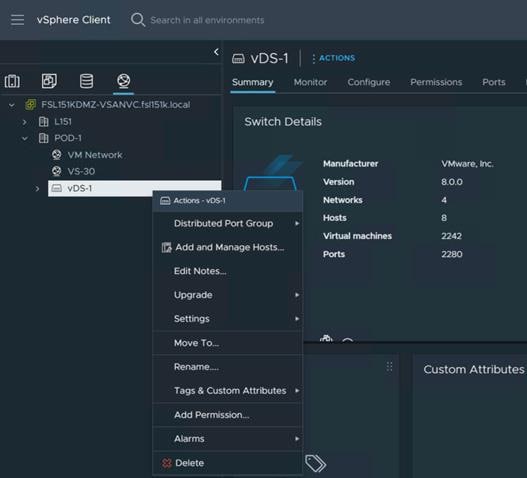Screen dimensions: 527x478
Task: Expand the vDS-1 tree node
Action: click(37, 189)
